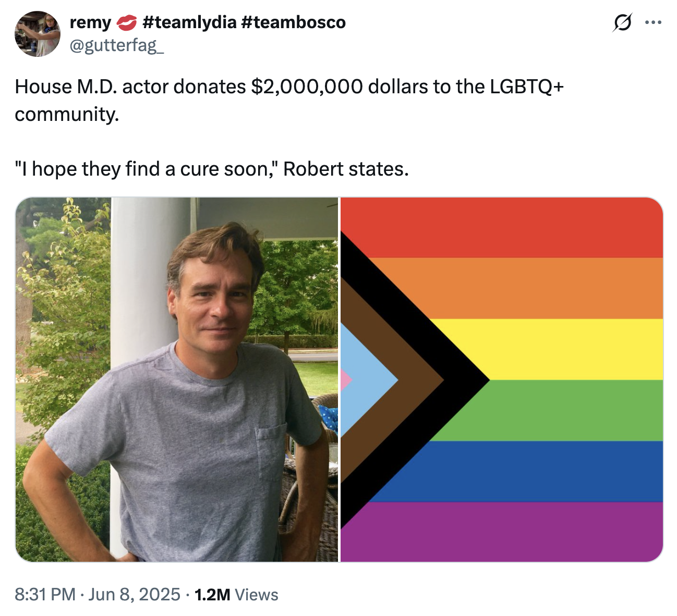
Task: Click the 1.2M Views count
Action: pyautogui.click(x=236, y=594)
